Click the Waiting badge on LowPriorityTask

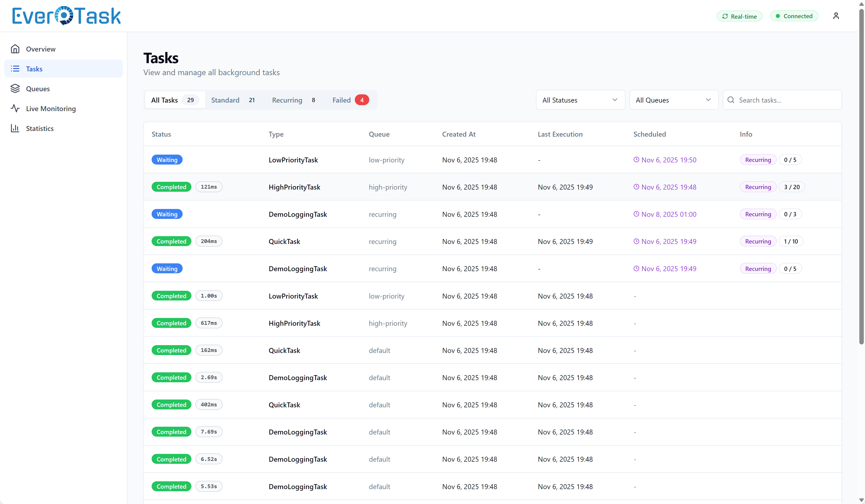coord(167,160)
